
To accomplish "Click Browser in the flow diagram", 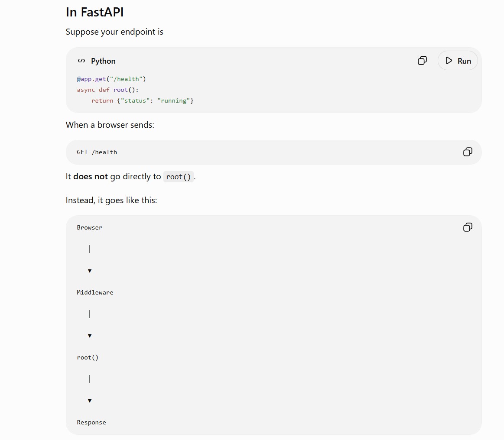I will click(x=89, y=227).
